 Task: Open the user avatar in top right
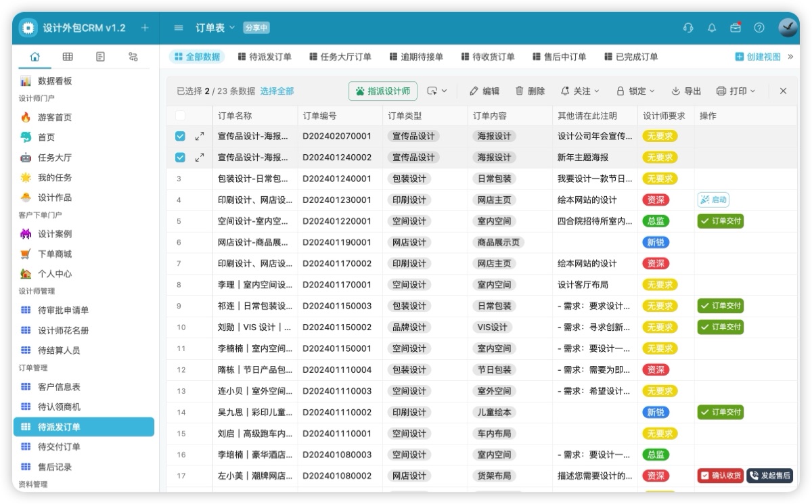coord(788,28)
